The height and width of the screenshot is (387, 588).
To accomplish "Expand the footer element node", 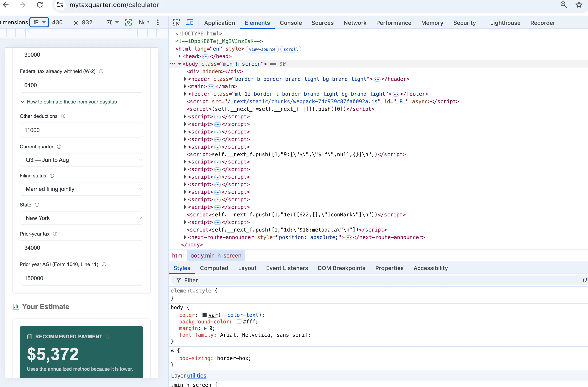I will coord(185,94).
